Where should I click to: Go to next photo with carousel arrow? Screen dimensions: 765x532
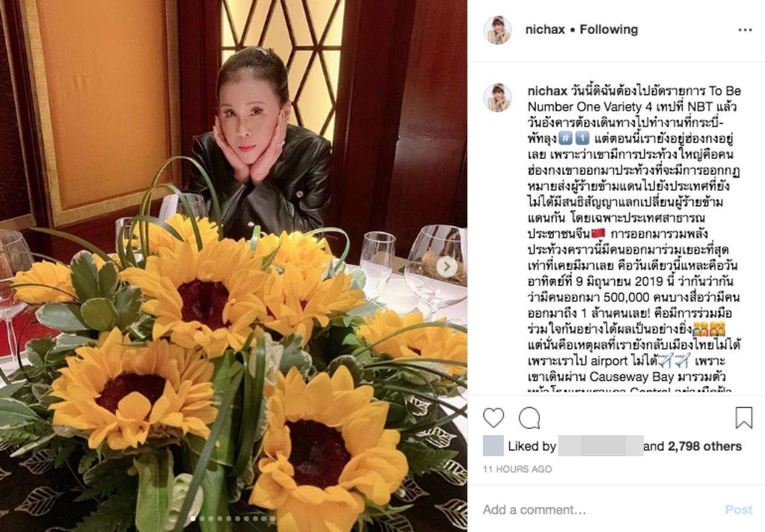click(446, 267)
